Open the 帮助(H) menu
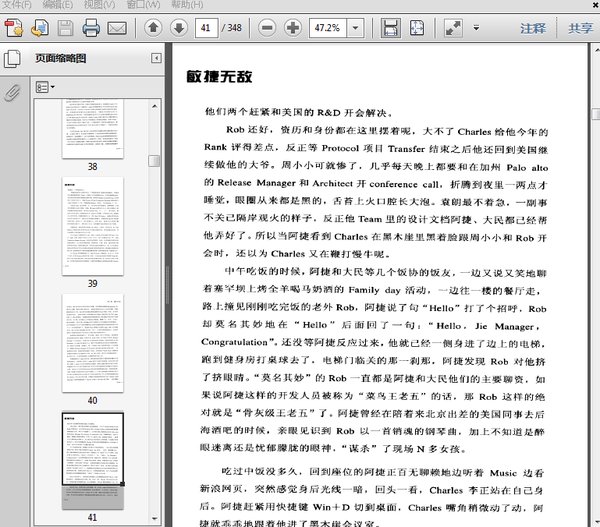The image size is (600, 527). click(x=180, y=4)
